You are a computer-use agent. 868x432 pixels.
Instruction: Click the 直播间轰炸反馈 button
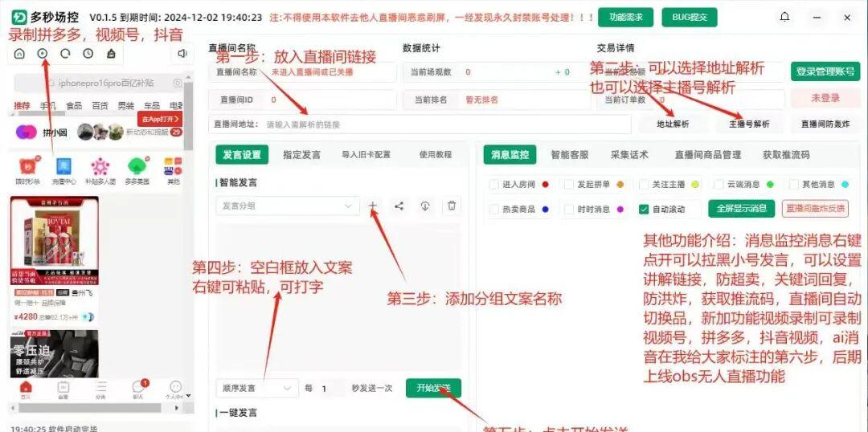(x=816, y=209)
